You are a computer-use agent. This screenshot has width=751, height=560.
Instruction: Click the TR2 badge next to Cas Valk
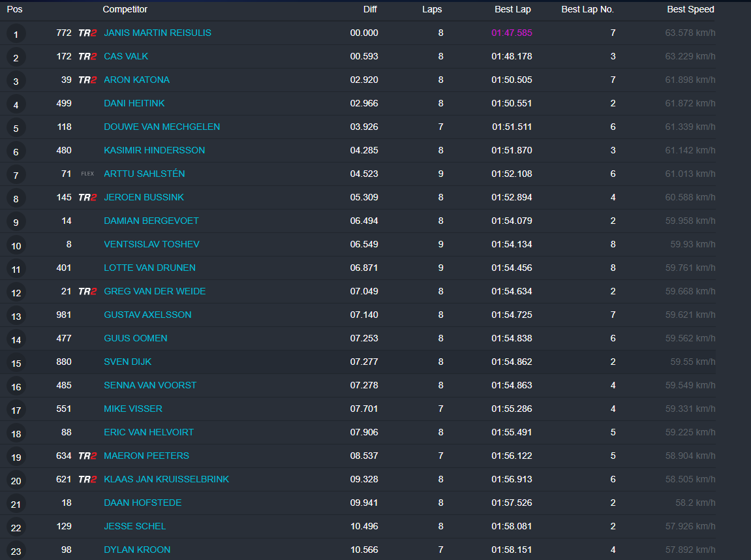coord(87,57)
